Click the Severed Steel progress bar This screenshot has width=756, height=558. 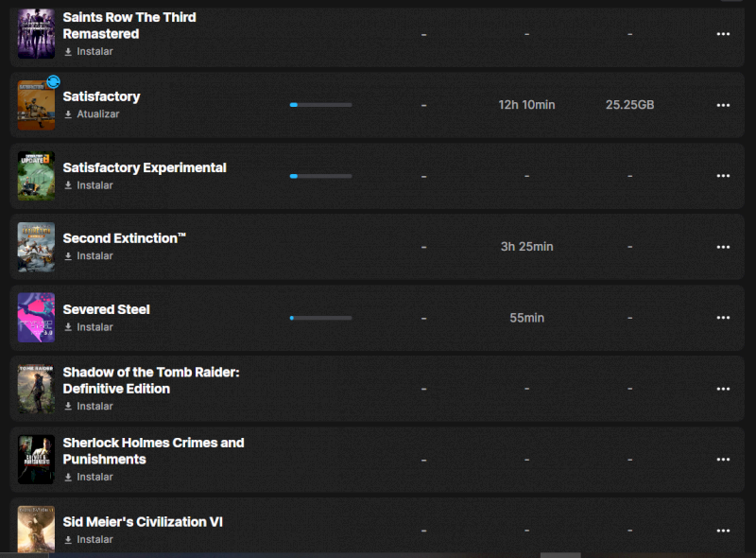tap(320, 318)
